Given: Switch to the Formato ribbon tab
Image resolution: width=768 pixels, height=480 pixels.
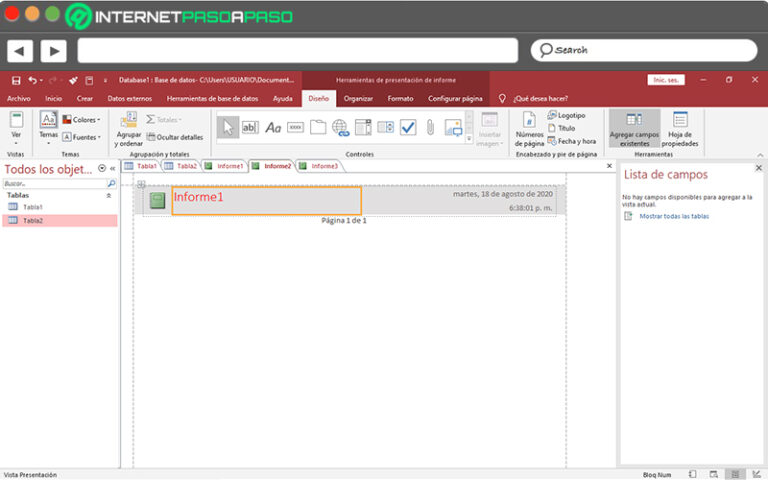Looking at the screenshot, I should tap(400, 98).
